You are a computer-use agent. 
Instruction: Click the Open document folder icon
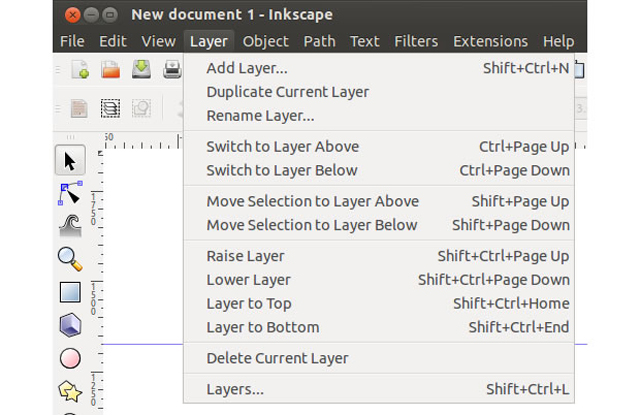coord(110,70)
